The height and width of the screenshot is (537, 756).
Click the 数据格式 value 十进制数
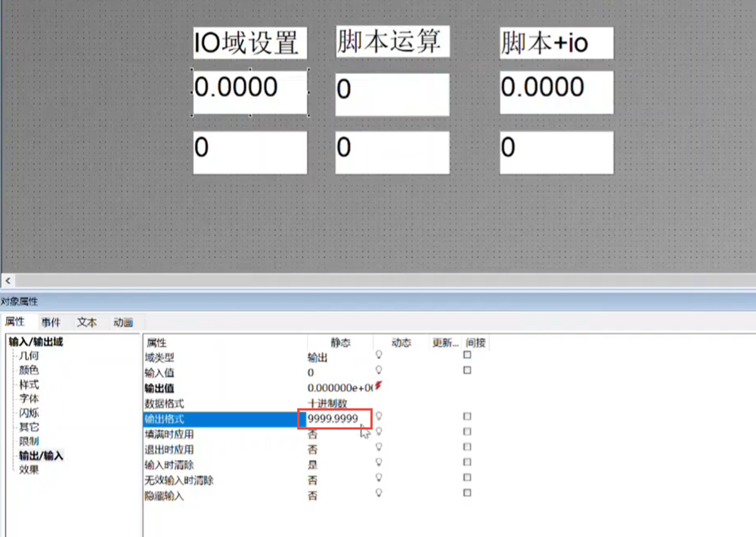(x=327, y=403)
